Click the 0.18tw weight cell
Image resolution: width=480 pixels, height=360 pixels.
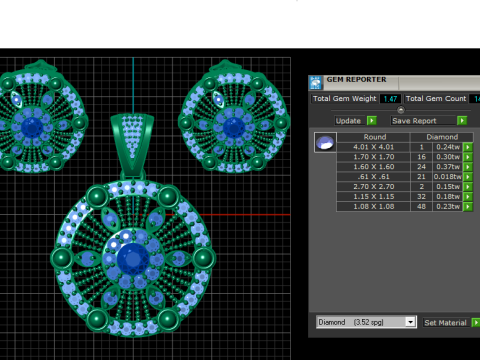448,197
